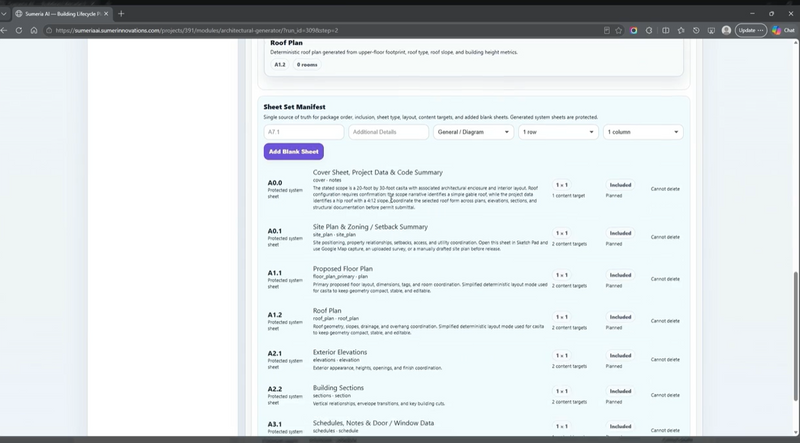Click the 1 × 1 layout badge for A0.0
Image resolution: width=800 pixels, height=443 pixels.
click(x=561, y=185)
